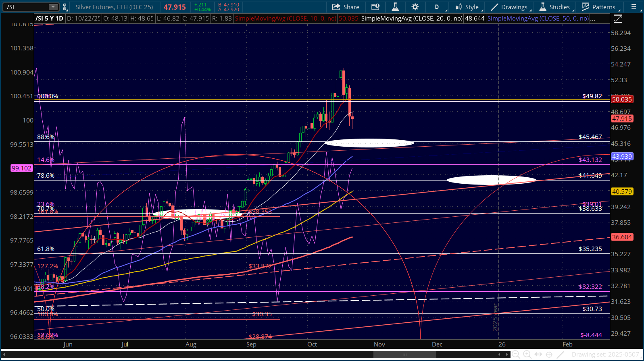This screenshot has height=361, width=644.
Task: Open the /SI symbol dropdown arrow
Action: coord(53,7)
